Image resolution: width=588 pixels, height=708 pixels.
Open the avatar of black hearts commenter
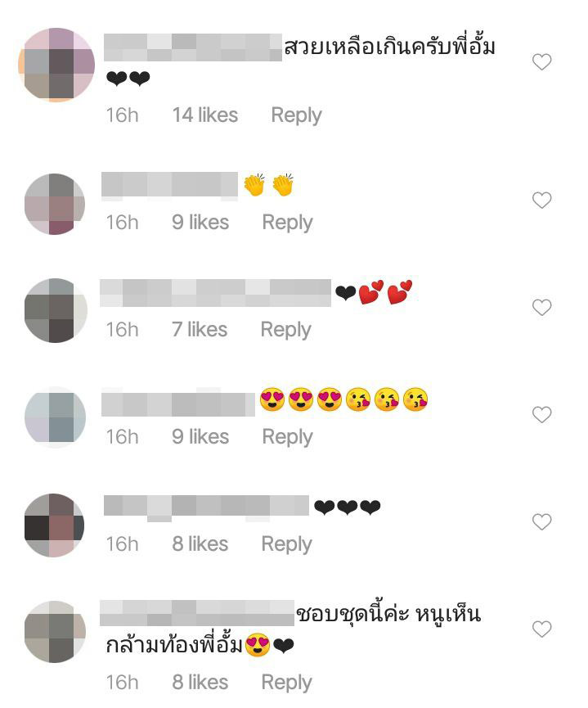click(x=54, y=525)
